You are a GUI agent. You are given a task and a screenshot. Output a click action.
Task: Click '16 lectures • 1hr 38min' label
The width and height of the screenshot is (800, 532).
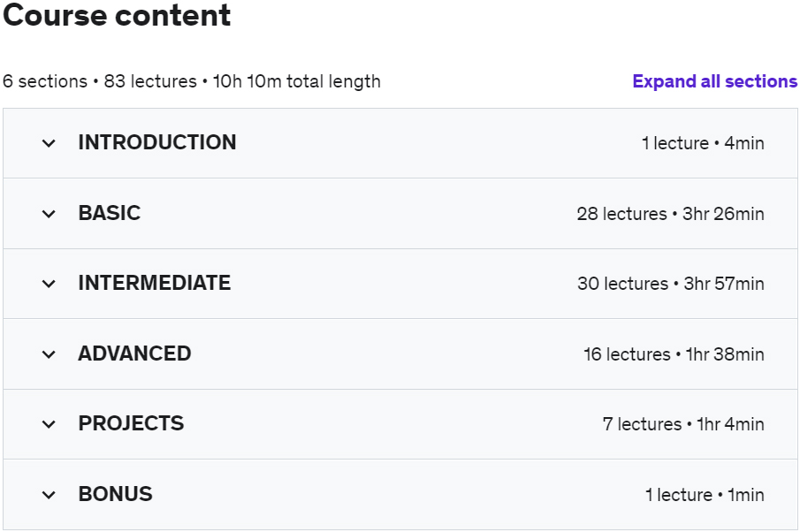pyautogui.click(x=674, y=354)
